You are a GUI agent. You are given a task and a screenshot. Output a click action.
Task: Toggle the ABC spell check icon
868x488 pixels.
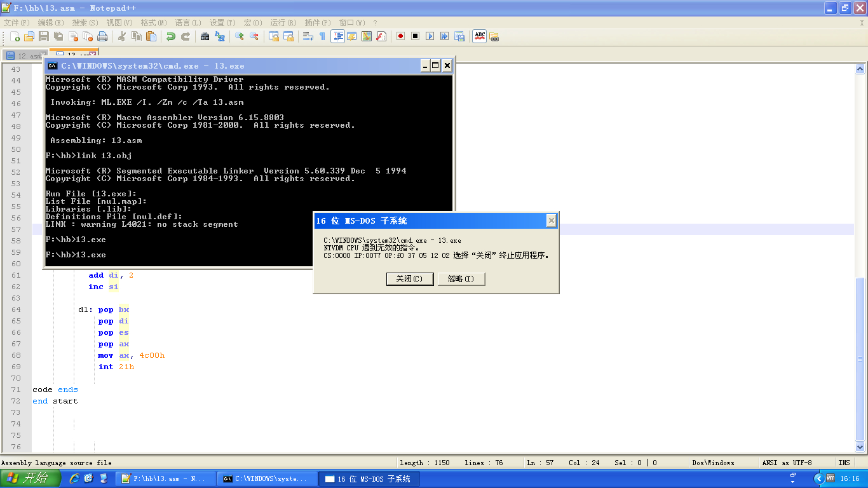[x=479, y=36]
